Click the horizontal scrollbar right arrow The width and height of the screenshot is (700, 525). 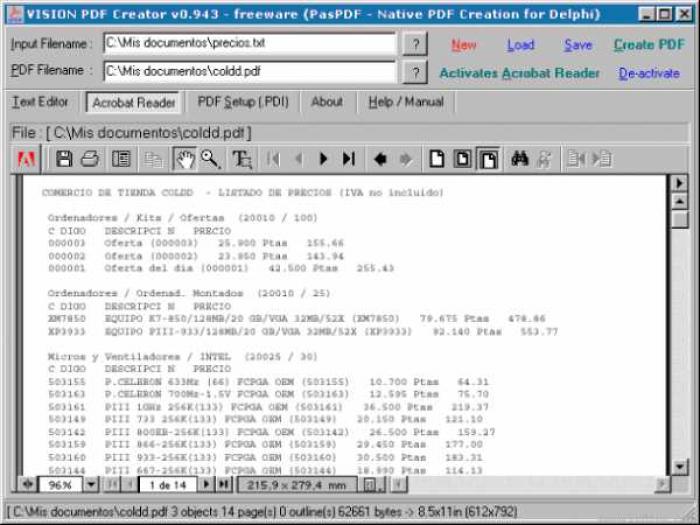click(x=662, y=484)
